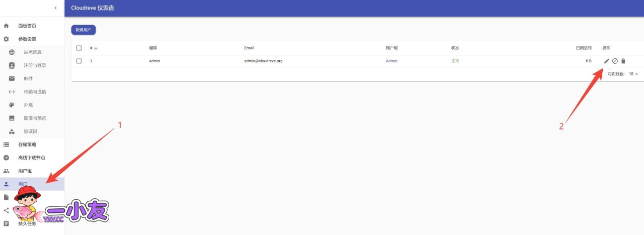Collapse the 参数设置 settings section

[27, 39]
